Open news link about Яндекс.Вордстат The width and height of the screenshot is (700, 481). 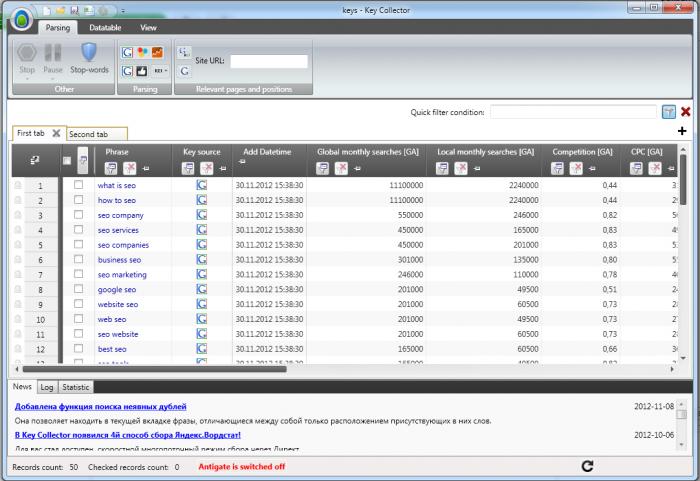(x=128, y=435)
